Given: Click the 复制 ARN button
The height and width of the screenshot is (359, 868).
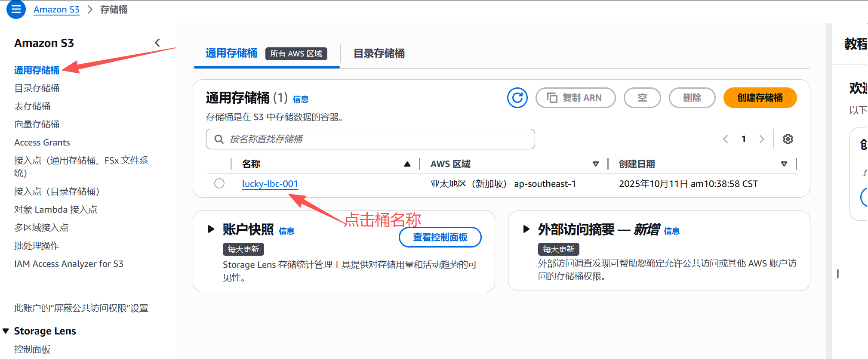Looking at the screenshot, I should pos(576,98).
